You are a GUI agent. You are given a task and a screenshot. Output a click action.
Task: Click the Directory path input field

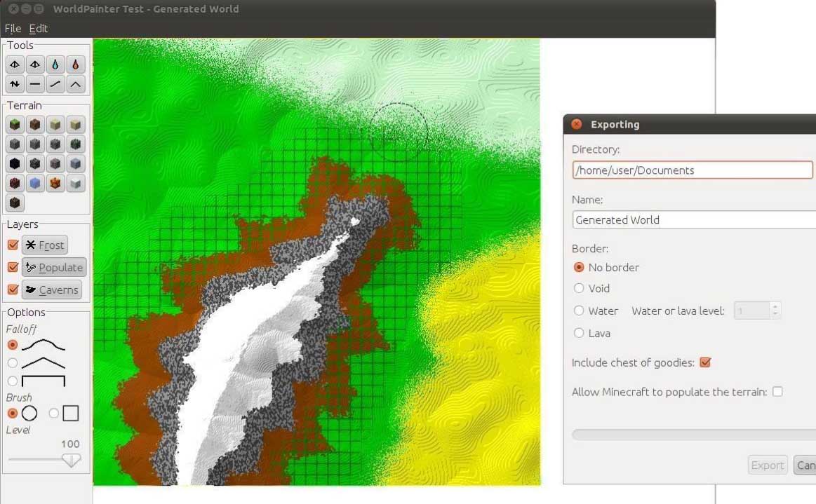point(693,170)
